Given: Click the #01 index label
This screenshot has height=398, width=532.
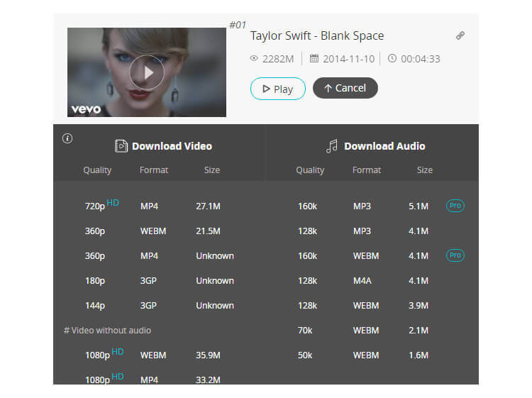Looking at the screenshot, I should (x=238, y=25).
